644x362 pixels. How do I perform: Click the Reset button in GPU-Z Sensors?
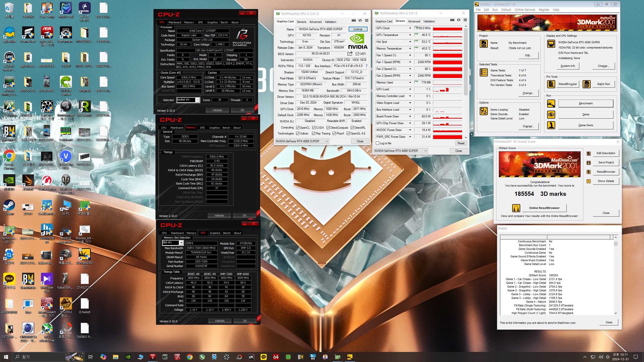point(461,143)
